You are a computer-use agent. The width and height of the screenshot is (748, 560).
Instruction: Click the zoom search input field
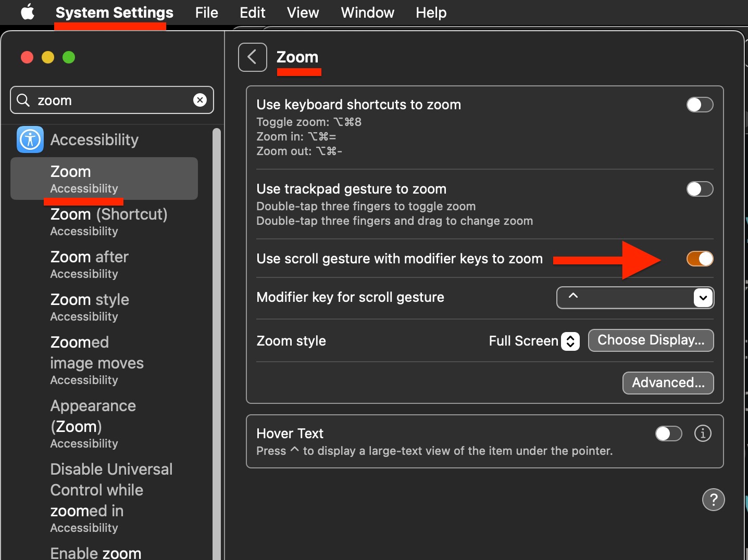(112, 100)
